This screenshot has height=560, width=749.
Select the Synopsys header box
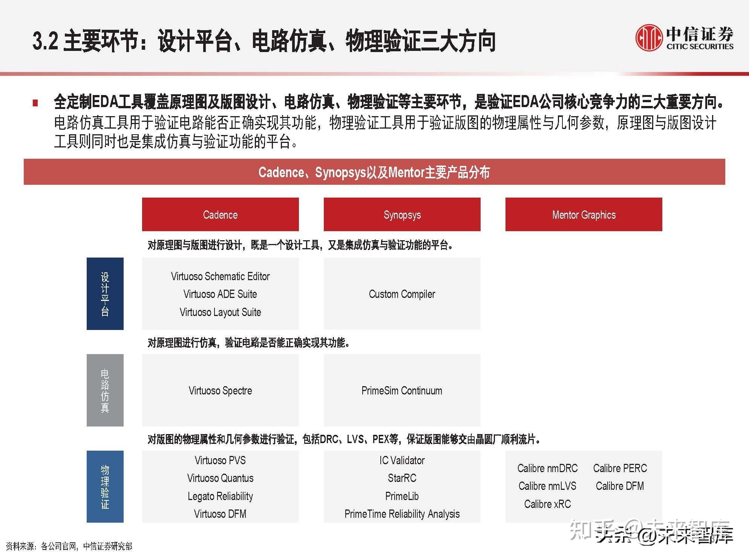pos(402,215)
